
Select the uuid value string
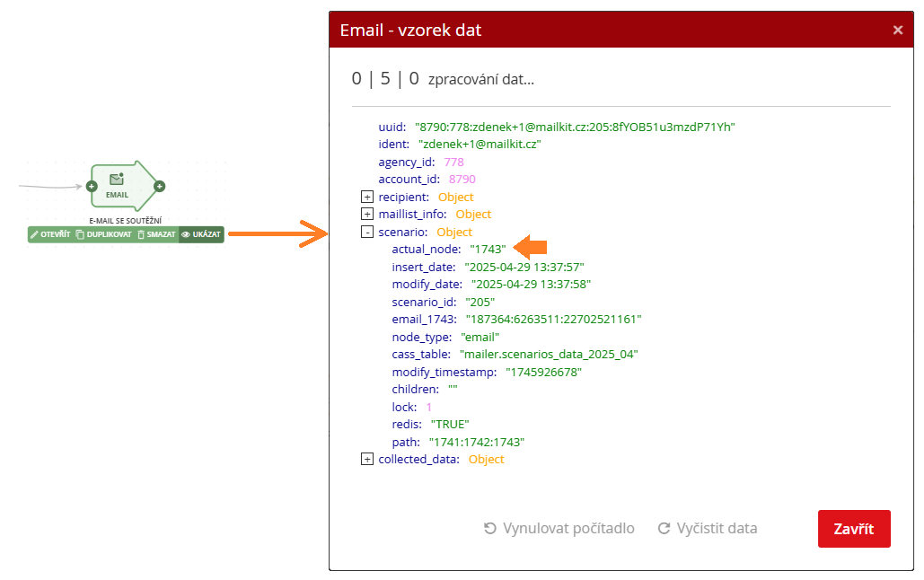click(x=575, y=127)
